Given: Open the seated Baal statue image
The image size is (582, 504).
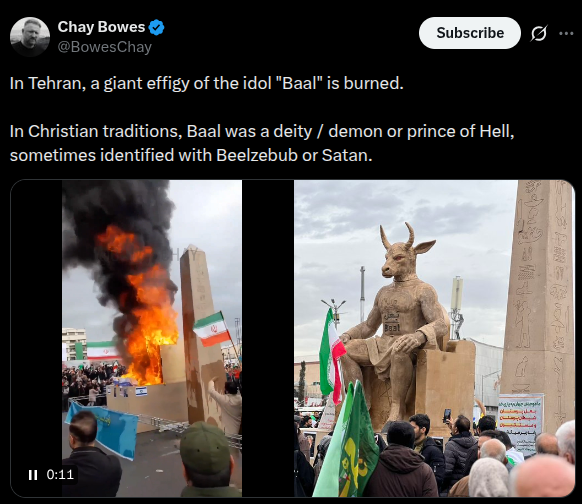Looking at the screenshot, I should click(x=434, y=338).
